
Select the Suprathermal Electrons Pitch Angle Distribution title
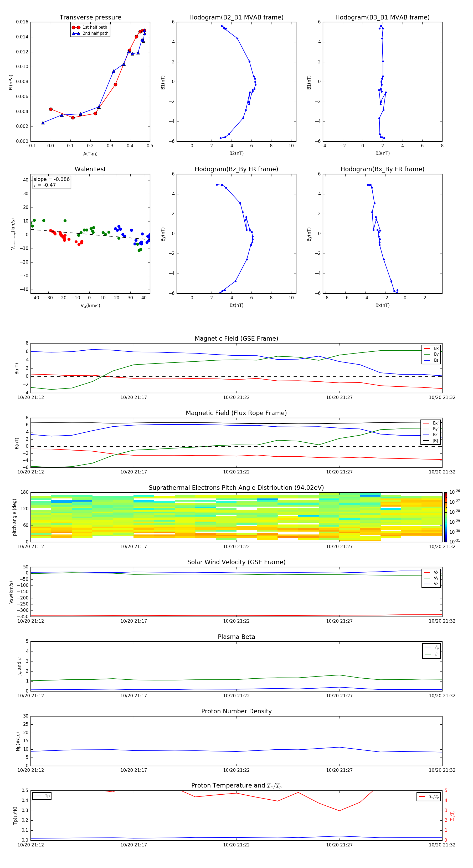click(x=236, y=488)
